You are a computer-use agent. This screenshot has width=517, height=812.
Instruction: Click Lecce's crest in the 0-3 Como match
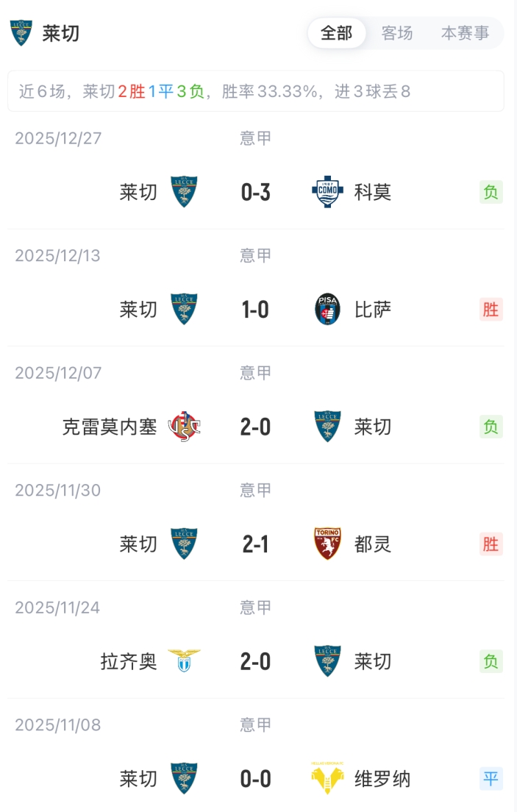(x=184, y=192)
